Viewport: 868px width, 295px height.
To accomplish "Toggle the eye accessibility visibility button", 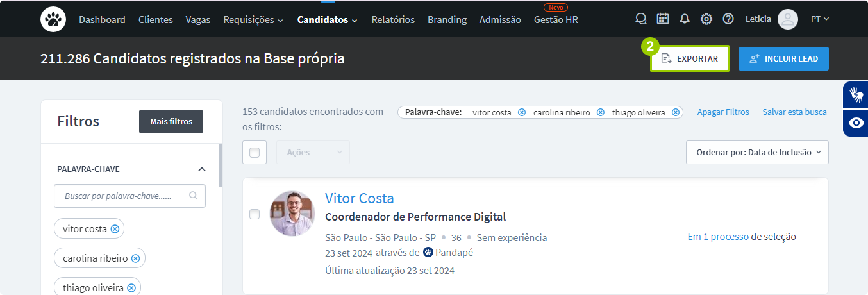I will tap(856, 123).
